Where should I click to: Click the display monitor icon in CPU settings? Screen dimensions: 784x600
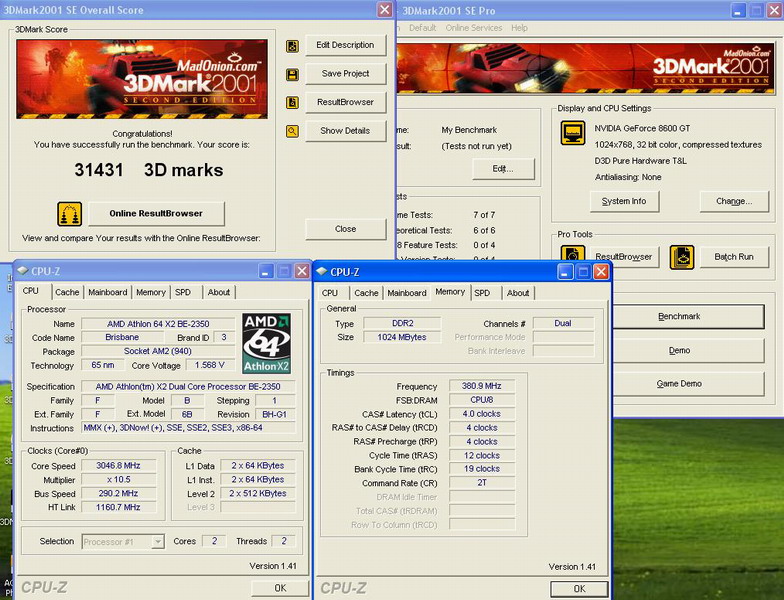click(573, 132)
